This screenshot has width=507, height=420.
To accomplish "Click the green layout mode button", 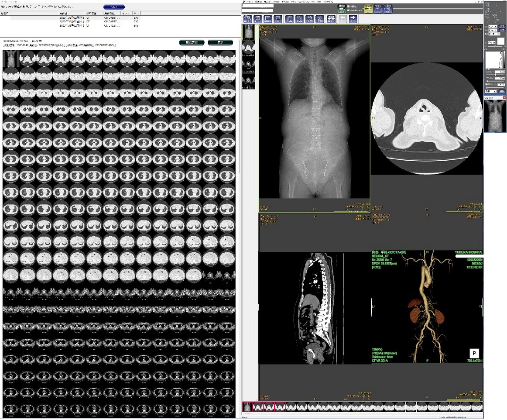I will tap(342, 9).
